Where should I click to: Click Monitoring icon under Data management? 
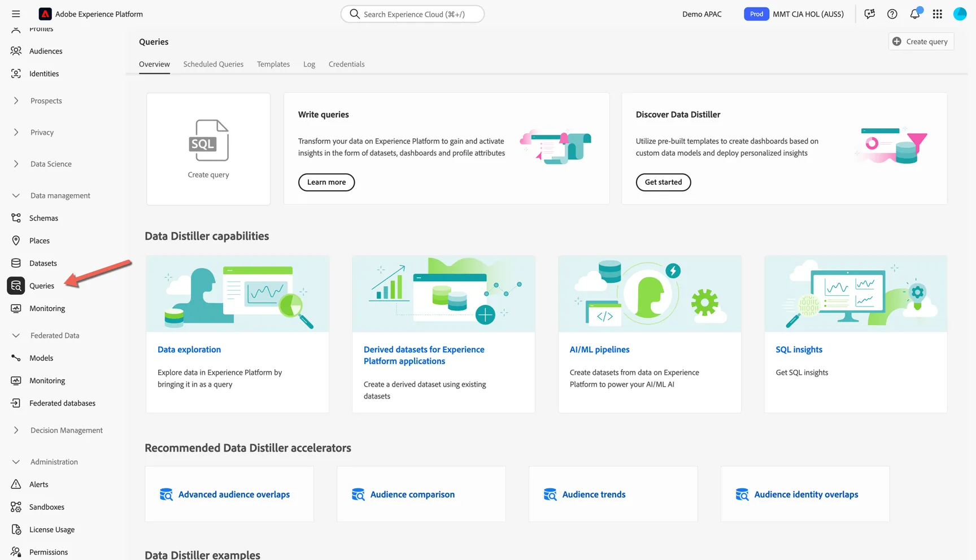click(x=16, y=308)
